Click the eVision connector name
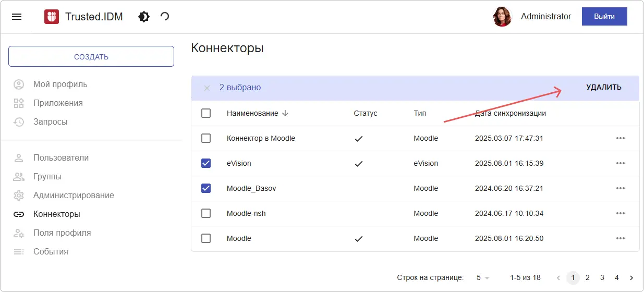Screen dimensions: 644x292 pyautogui.click(x=239, y=163)
